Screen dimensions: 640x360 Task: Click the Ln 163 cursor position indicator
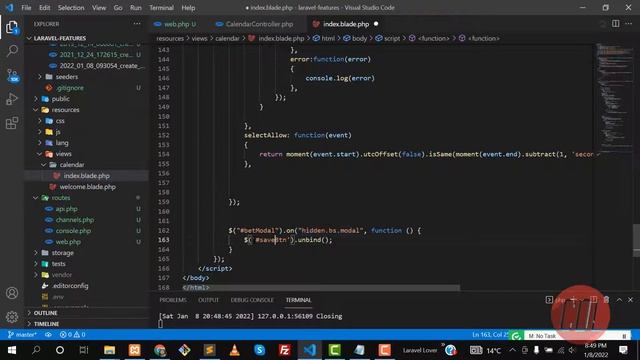(x=490, y=335)
